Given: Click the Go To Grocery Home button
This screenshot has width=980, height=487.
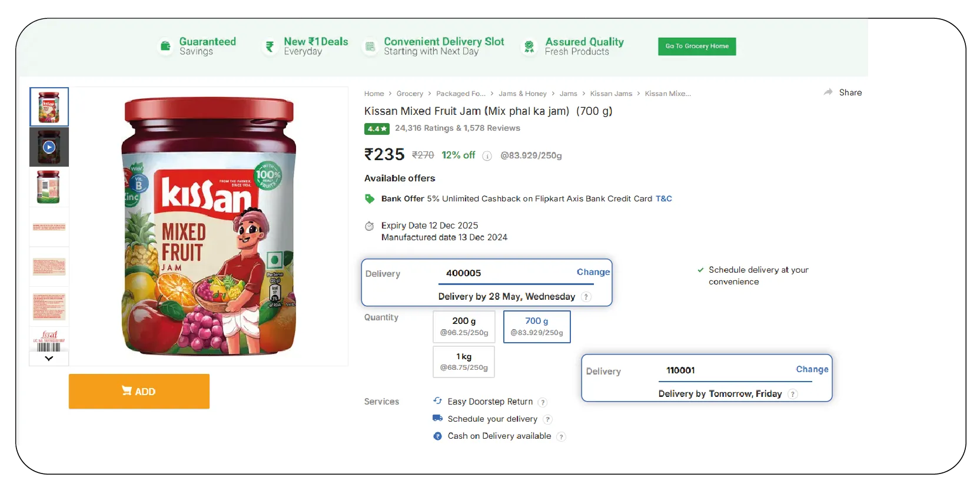Looking at the screenshot, I should tap(697, 47).
